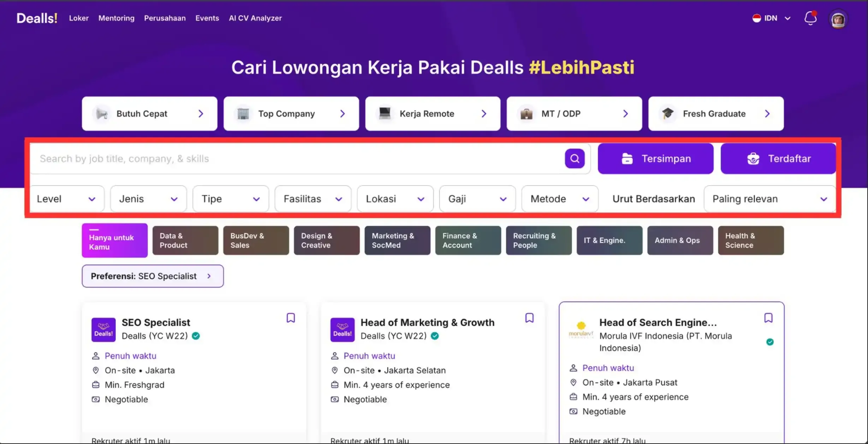Click the megaphone icon in Butuh Cepat
The image size is (868, 444).
(102, 114)
